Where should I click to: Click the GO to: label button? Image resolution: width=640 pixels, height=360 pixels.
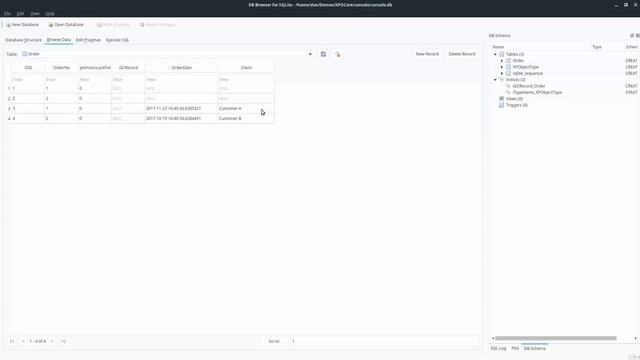[x=274, y=341]
